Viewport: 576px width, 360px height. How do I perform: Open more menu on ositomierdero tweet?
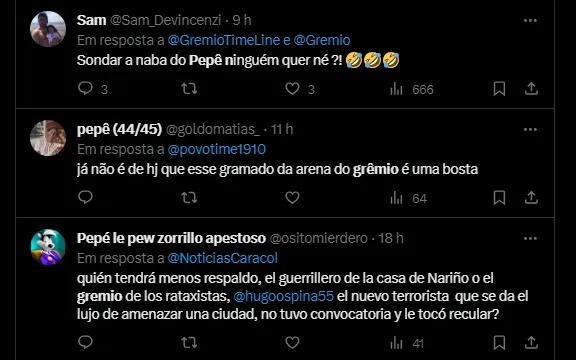click(530, 238)
